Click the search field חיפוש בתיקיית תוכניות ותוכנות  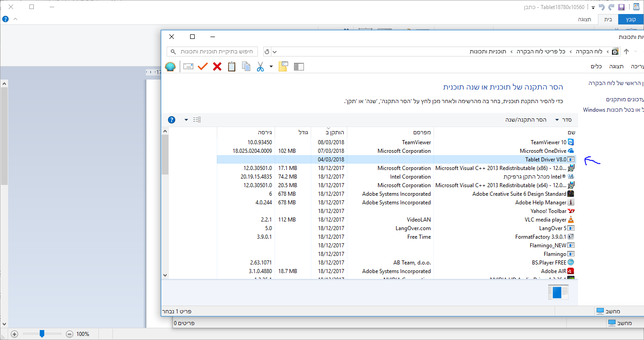[x=212, y=52]
